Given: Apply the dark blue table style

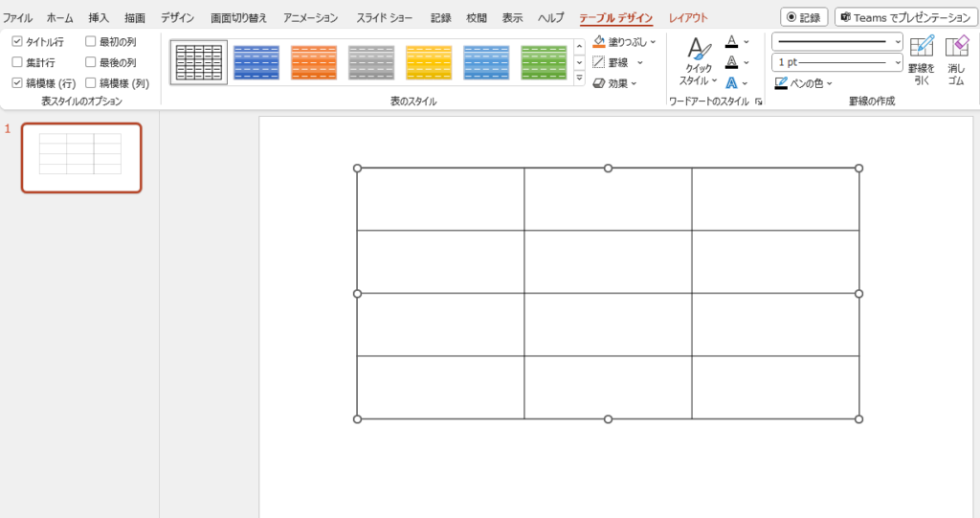Looking at the screenshot, I should (256, 62).
